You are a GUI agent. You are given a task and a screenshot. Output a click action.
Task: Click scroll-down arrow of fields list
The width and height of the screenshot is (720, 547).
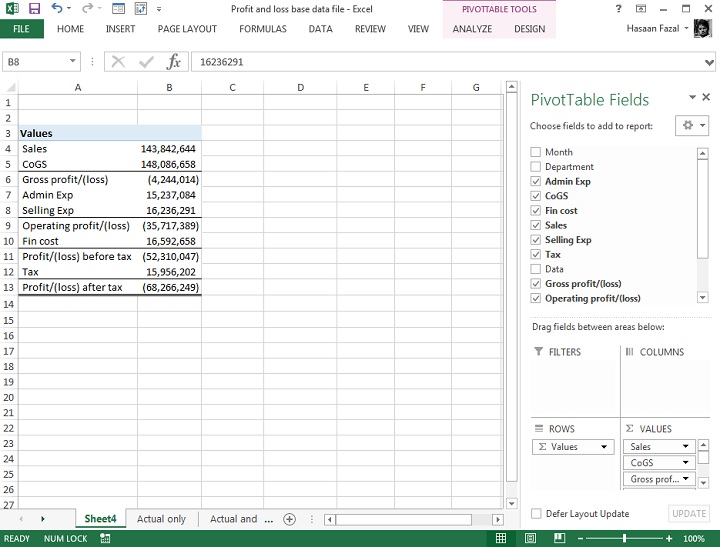pos(703,297)
